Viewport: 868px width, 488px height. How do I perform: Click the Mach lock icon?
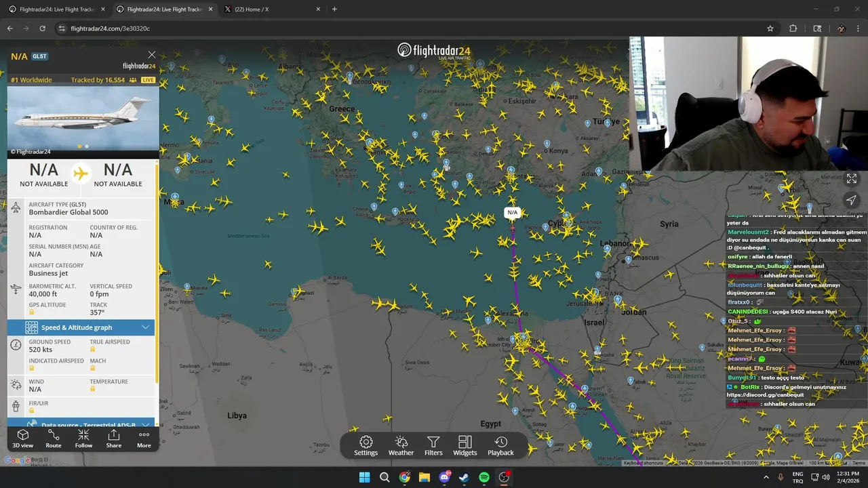click(x=93, y=368)
